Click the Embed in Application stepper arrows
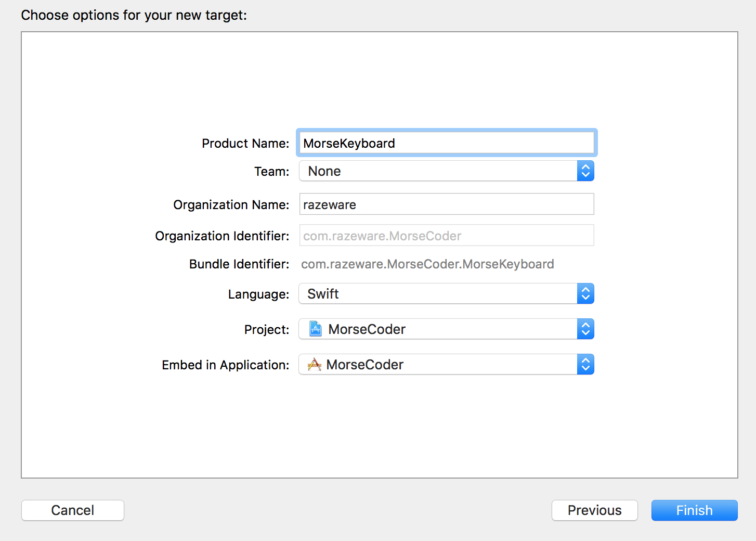Screen dimensions: 756x541 (x=585, y=364)
